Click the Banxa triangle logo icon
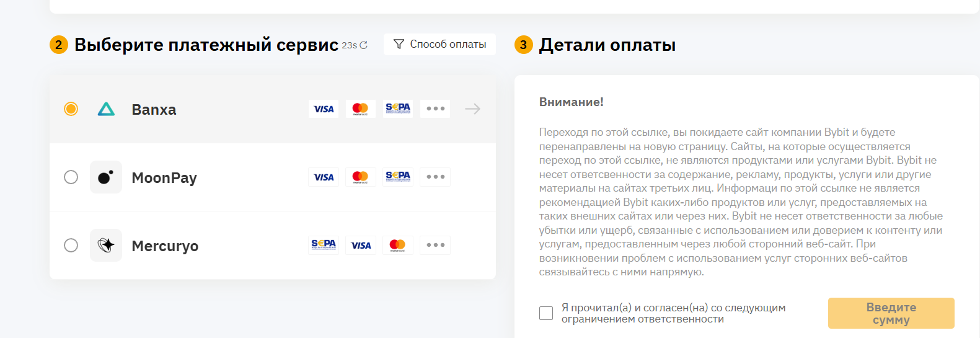The height and width of the screenshot is (338, 980). (x=106, y=109)
